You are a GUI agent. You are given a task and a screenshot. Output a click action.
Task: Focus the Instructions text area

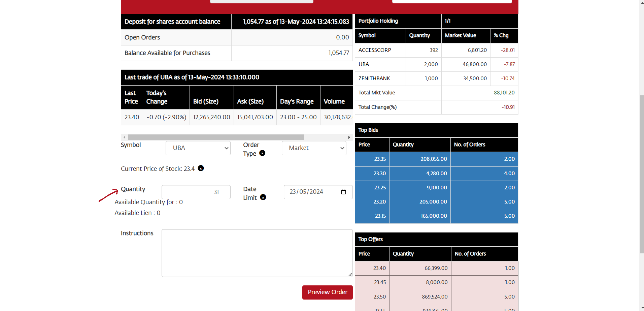[x=257, y=253]
